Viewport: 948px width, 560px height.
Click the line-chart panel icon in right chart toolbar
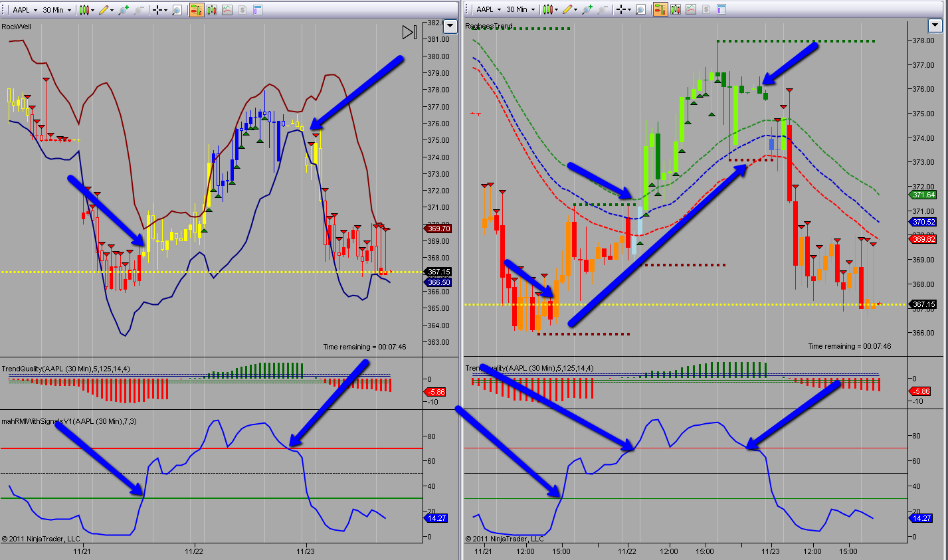[x=691, y=10]
